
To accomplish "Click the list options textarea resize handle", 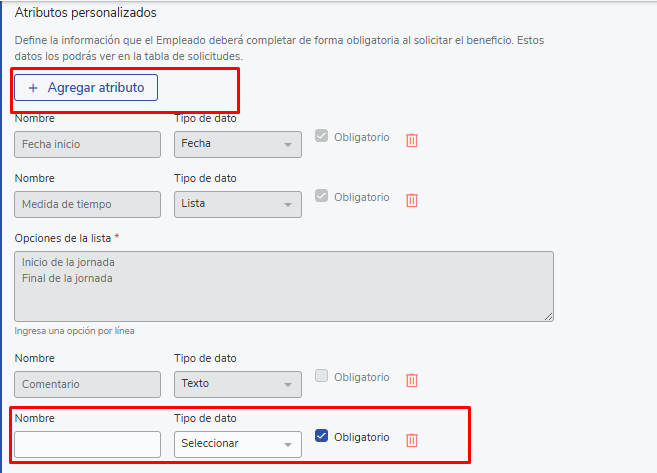I will tap(549, 316).
